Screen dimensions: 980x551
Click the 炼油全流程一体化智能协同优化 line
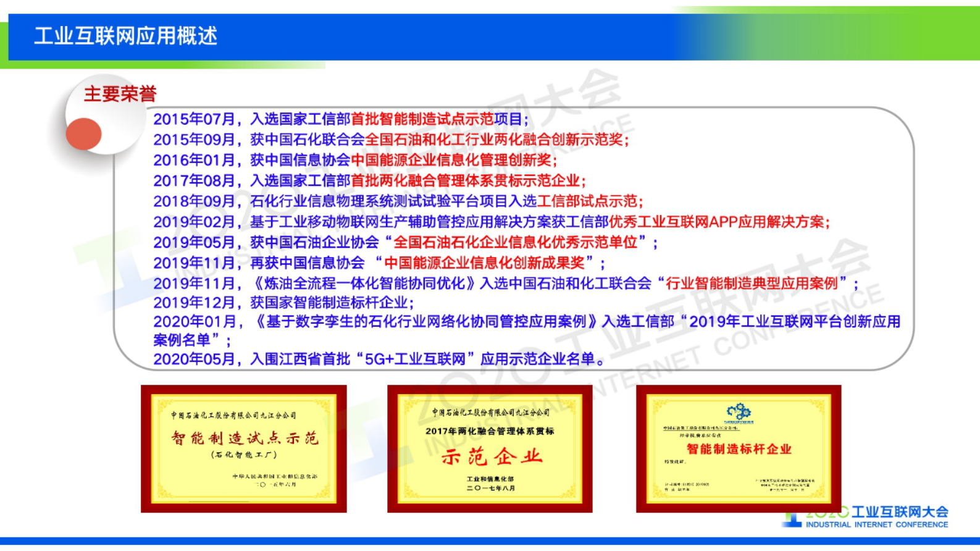(506, 284)
